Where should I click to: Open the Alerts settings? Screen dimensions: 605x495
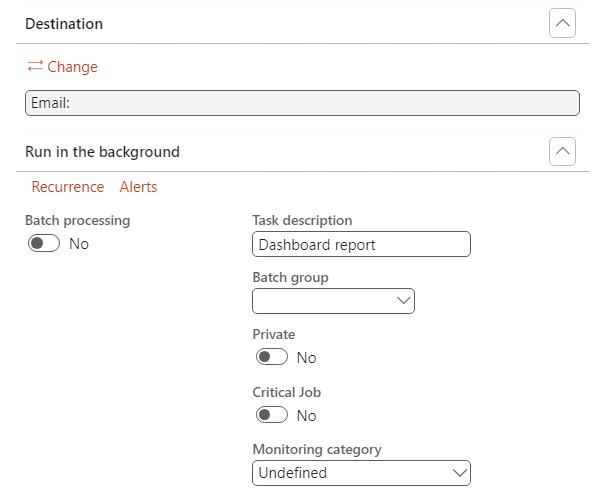point(138,187)
